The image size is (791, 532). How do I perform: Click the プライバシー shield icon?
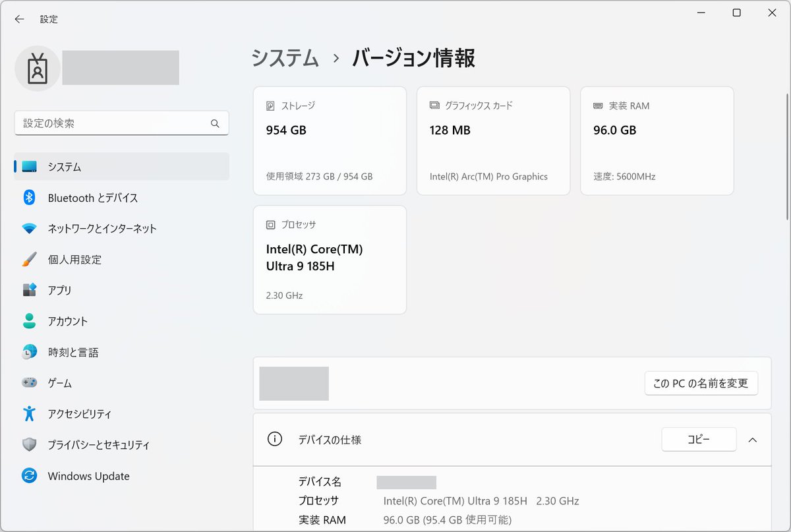point(30,445)
